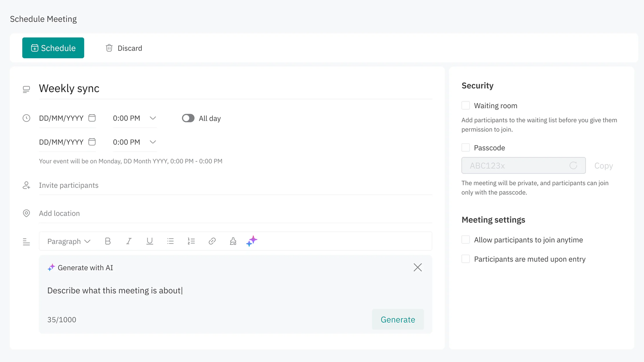Click the Schedule button
The height and width of the screenshot is (362, 644).
[53, 48]
